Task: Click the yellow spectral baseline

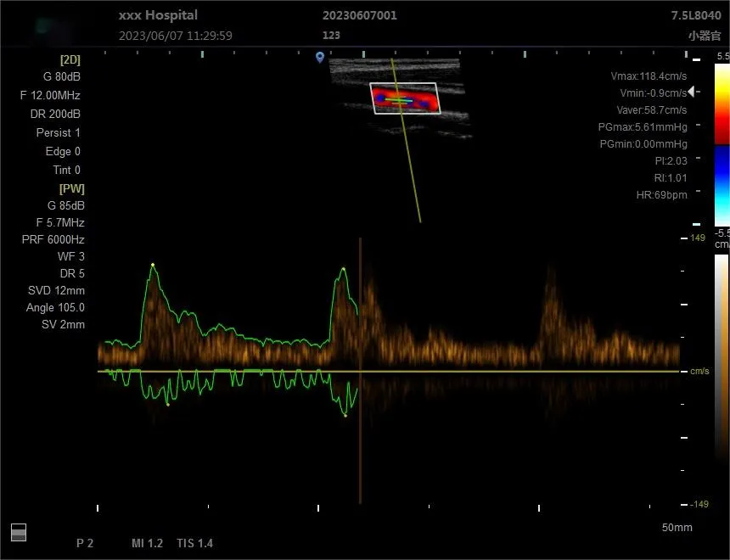Action: pos(389,372)
